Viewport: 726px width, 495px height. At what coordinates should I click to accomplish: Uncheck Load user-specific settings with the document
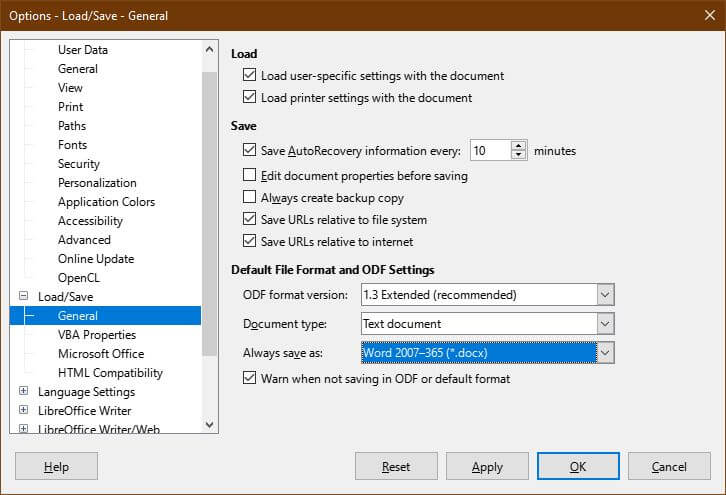pos(250,76)
